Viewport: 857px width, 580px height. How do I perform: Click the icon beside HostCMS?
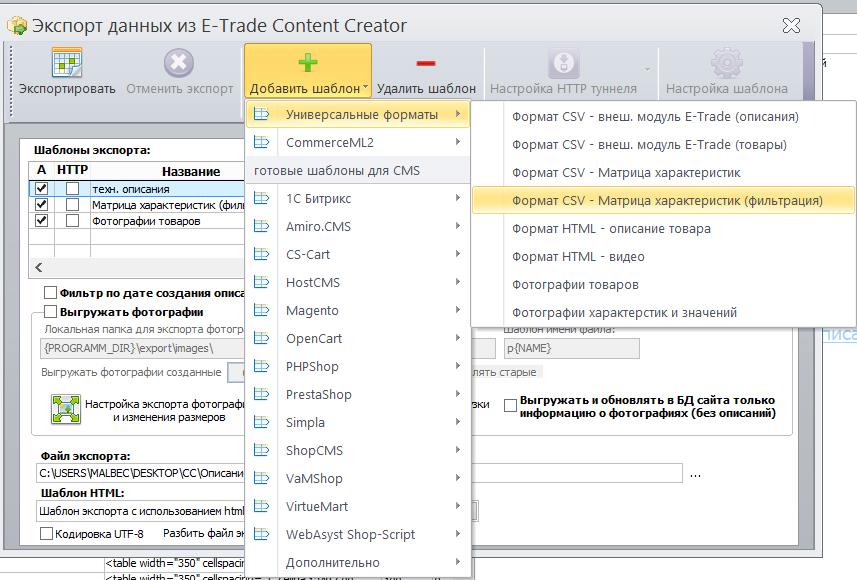point(262,282)
